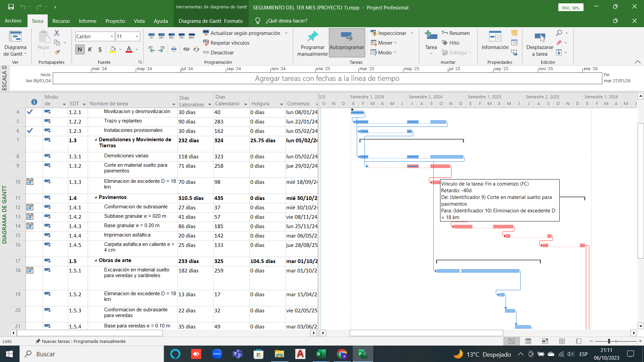Unlink the selected tasks
The image size is (644, 362).
click(196, 49)
